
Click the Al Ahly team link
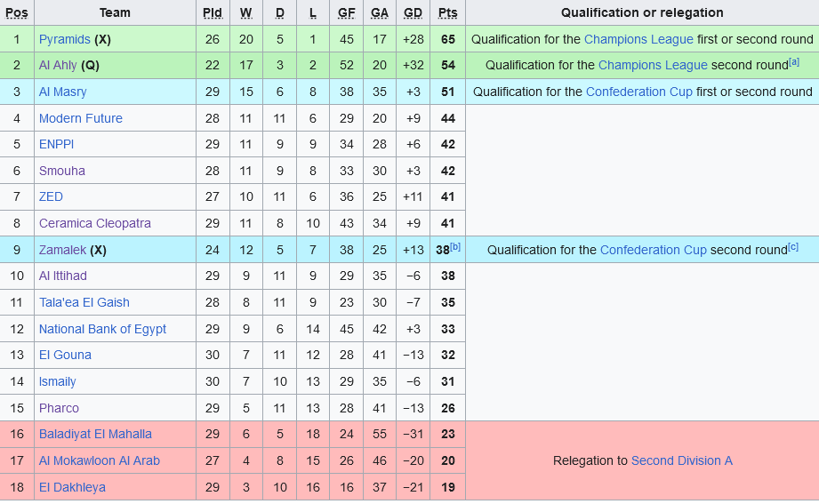pos(58,66)
